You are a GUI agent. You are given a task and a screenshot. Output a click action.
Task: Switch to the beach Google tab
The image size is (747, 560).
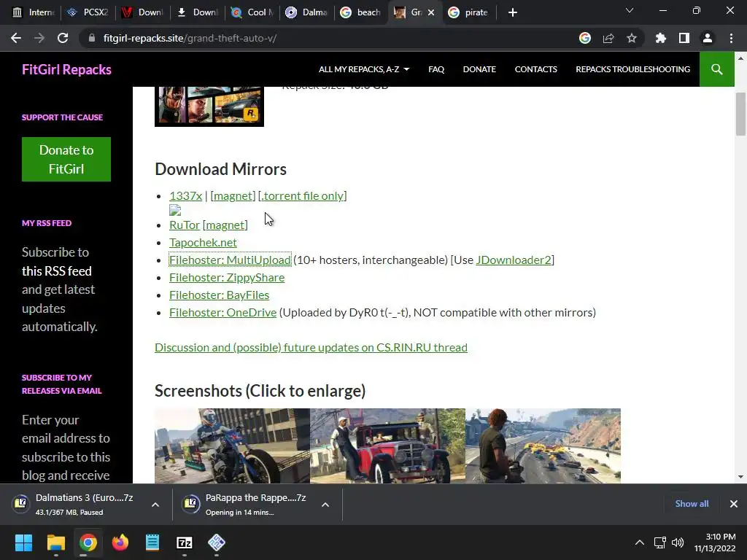click(x=360, y=12)
